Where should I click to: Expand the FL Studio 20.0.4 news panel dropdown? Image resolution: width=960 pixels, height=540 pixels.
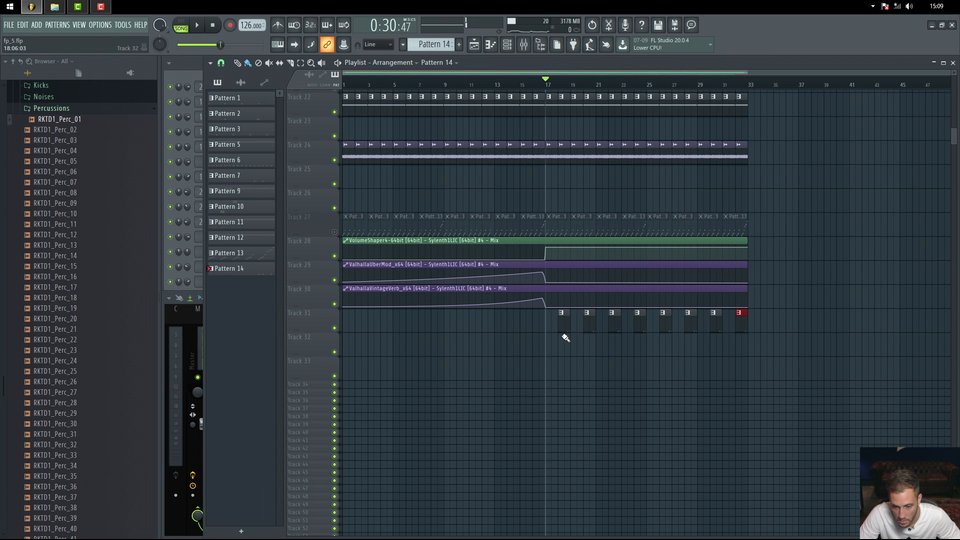point(710,45)
